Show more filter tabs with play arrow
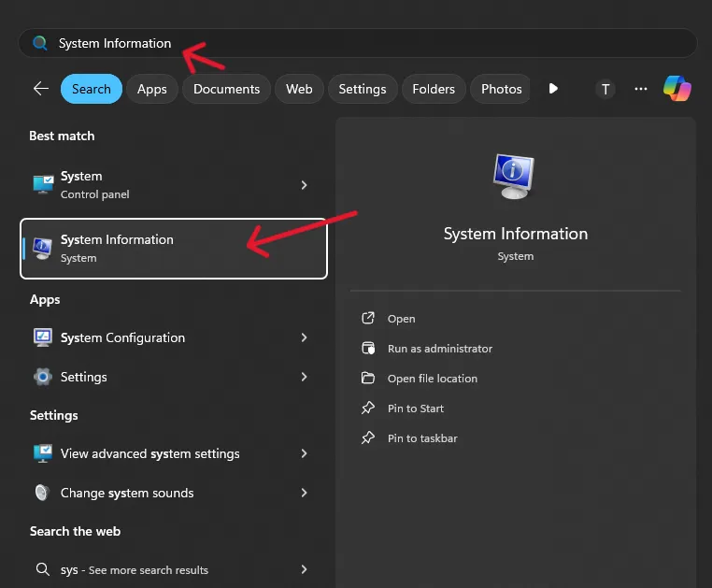This screenshot has width=712, height=588. pos(553,89)
